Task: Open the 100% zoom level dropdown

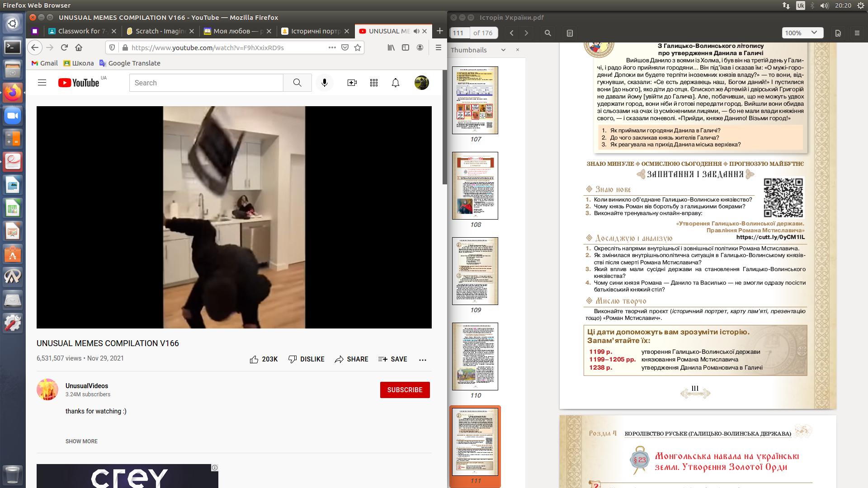Action: pos(802,33)
